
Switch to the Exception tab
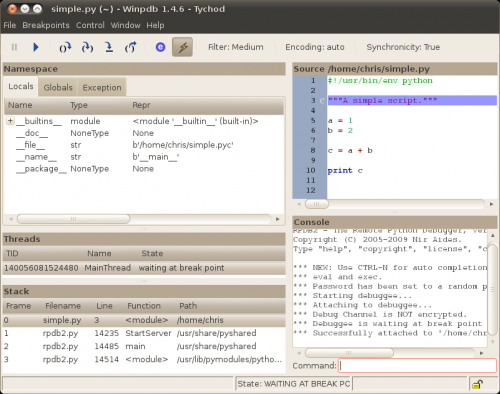pyautogui.click(x=102, y=87)
